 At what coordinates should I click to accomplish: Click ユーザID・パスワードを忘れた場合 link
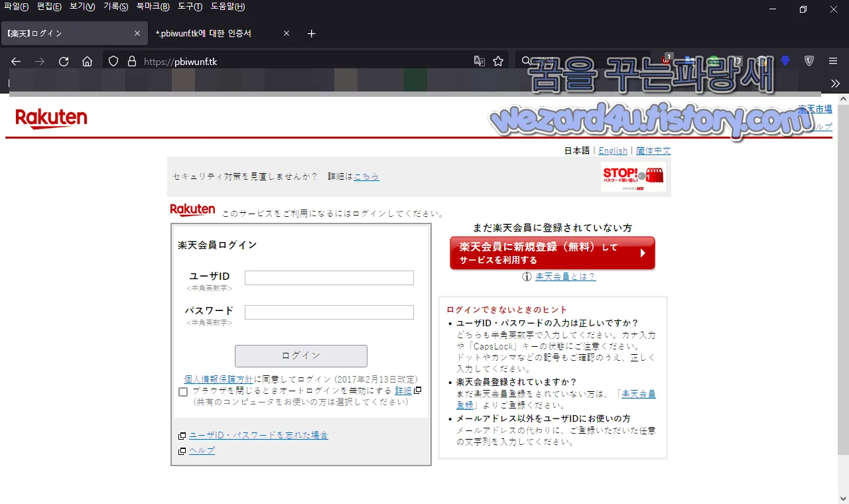coord(259,436)
